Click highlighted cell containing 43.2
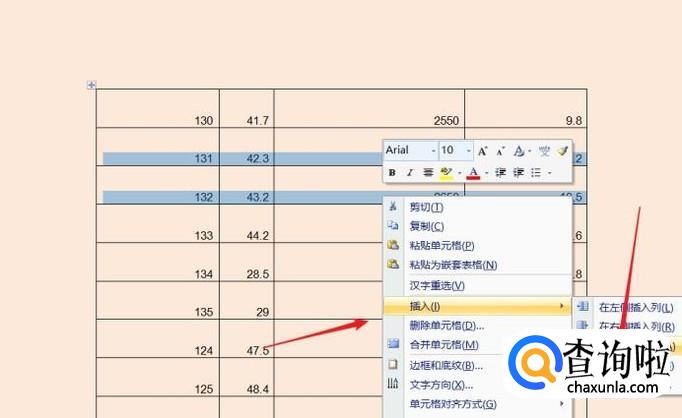 [x=247, y=185]
